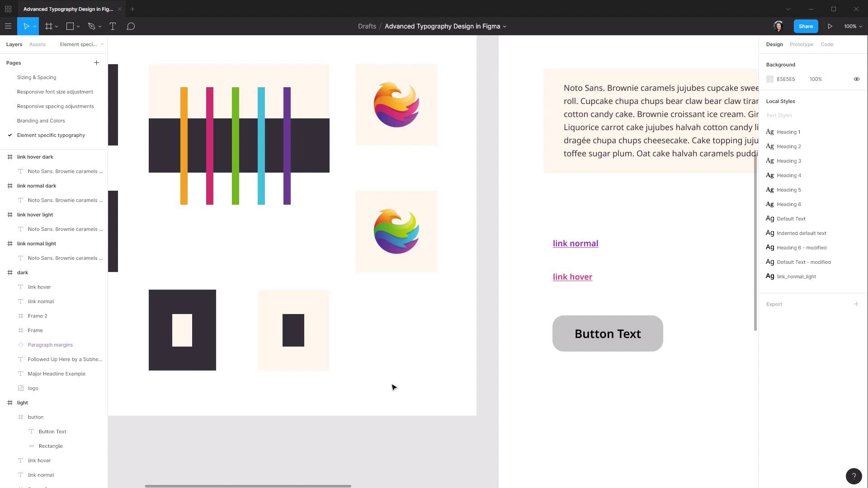Select the Rectangle shape tool

[x=70, y=26]
